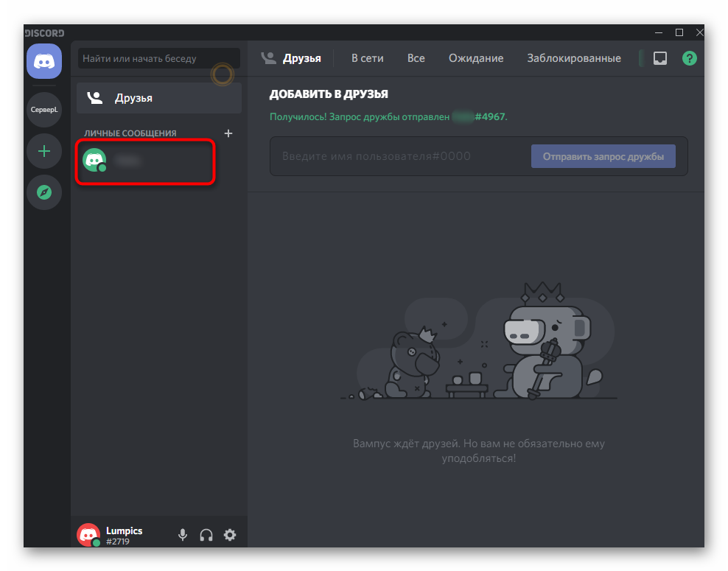Switch to the 'Все' friends tab

(x=416, y=58)
